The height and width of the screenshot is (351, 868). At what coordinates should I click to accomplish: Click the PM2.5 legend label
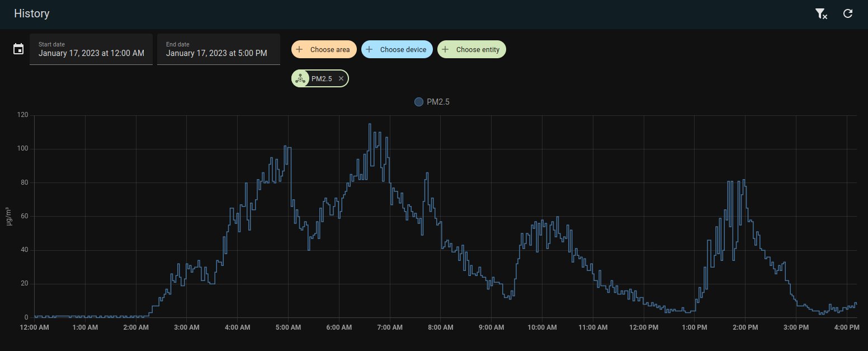click(x=438, y=102)
